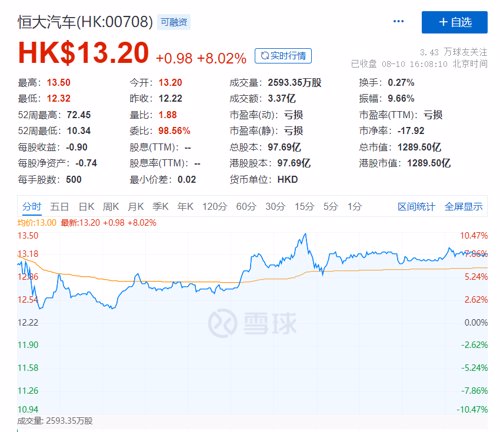Select the 年K chart tab
This screenshot has width=500, height=432.
pyautogui.click(x=185, y=207)
